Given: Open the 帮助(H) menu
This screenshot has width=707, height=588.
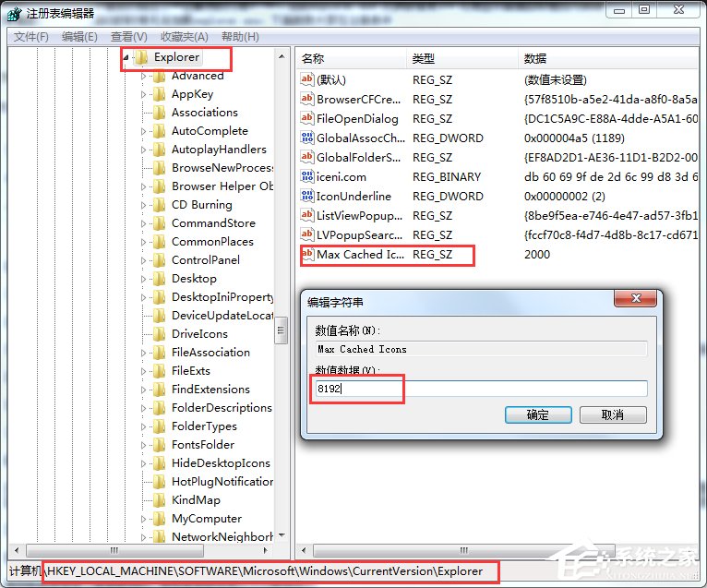Looking at the screenshot, I should coord(240,37).
